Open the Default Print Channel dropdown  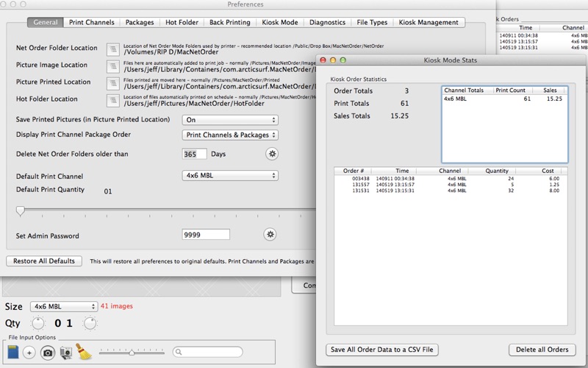(x=230, y=175)
